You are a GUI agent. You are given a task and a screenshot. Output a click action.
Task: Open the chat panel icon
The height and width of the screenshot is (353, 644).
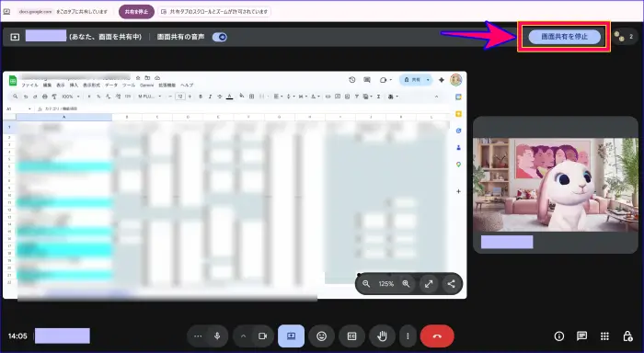coord(581,336)
